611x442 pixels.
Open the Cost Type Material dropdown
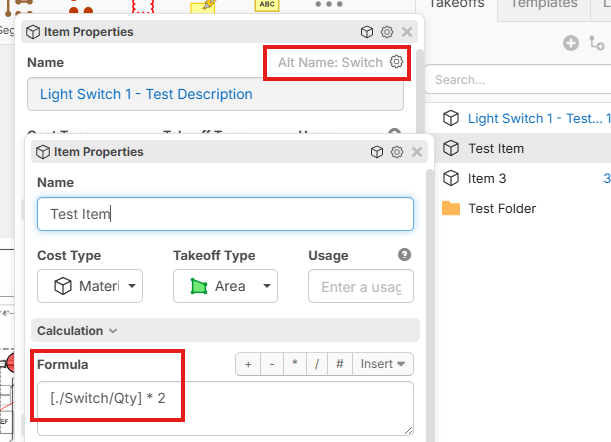90,286
